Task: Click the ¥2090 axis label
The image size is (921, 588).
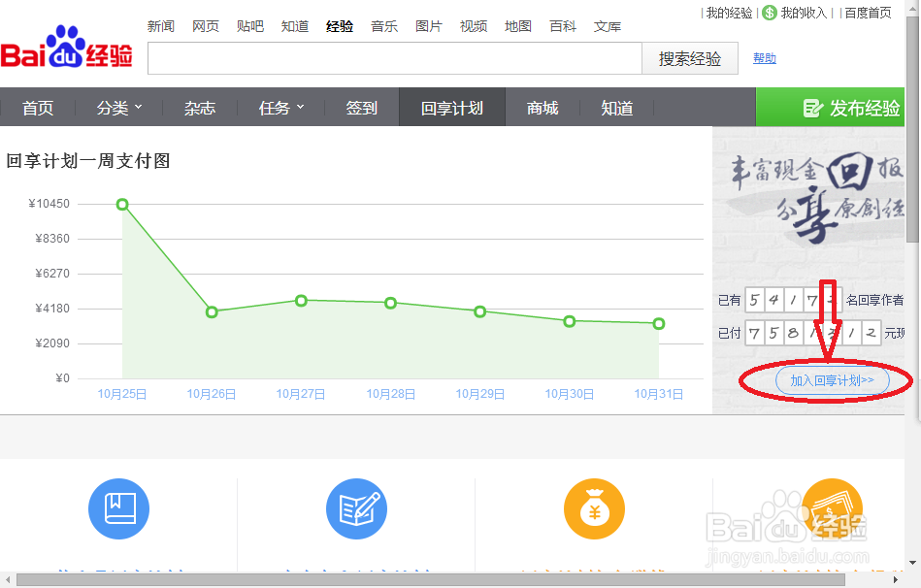Action: (x=52, y=343)
